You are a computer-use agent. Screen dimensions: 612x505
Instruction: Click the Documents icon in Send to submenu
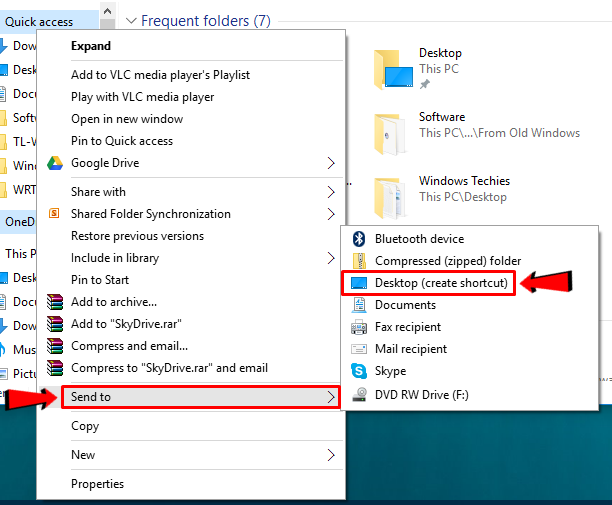[359, 305]
